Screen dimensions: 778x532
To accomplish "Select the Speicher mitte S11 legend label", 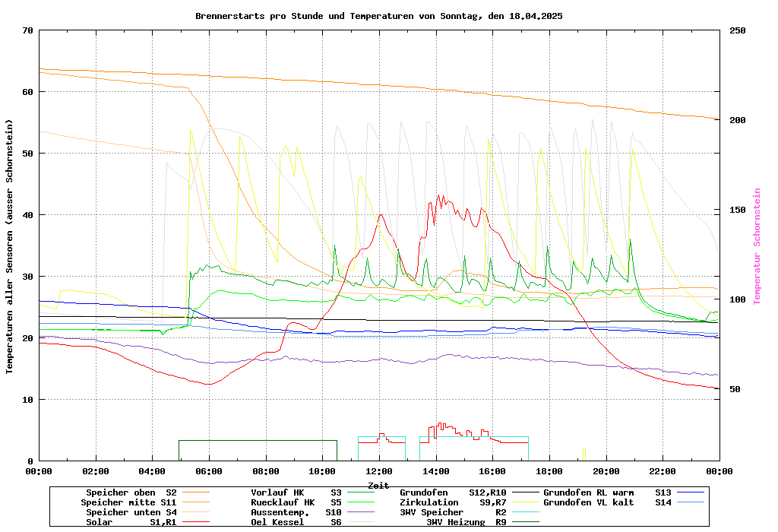I will pyautogui.click(x=128, y=502).
